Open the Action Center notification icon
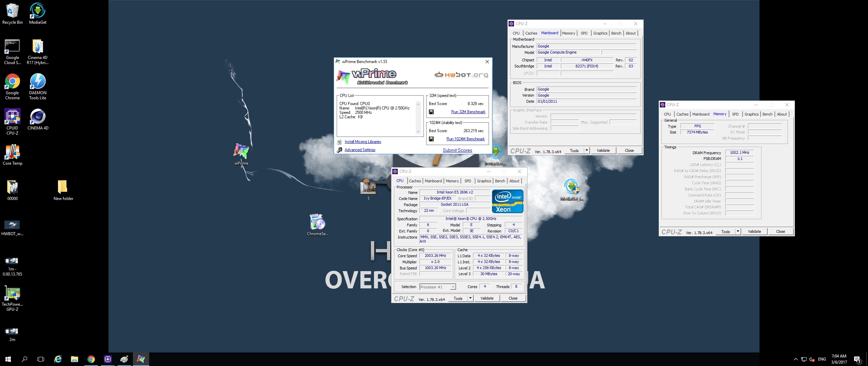This screenshot has height=366, width=868. 857,359
